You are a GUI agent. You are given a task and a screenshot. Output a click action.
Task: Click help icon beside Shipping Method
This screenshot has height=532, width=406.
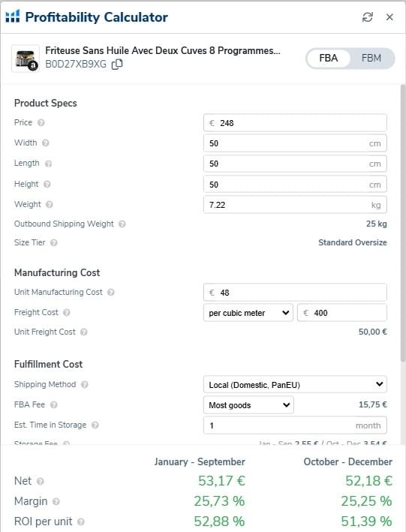(x=85, y=385)
